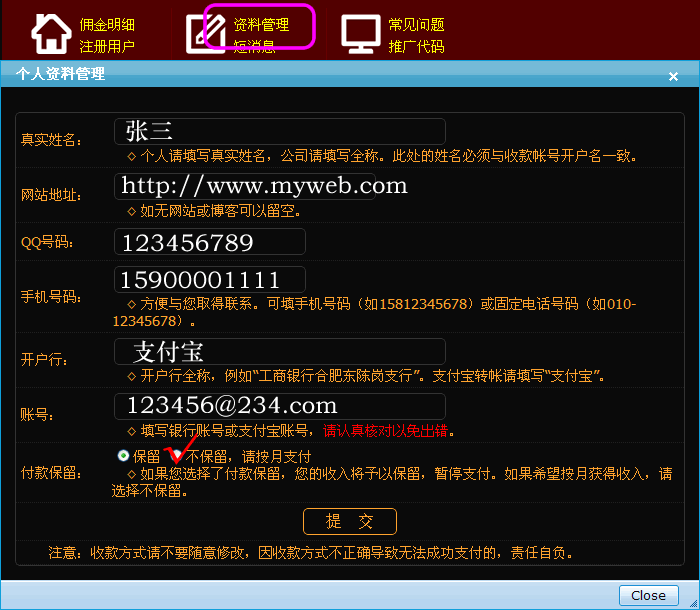Viewport: 700px width, 610px height.
Task: Click the QQ号码 label
Action: [x=47, y=242]
